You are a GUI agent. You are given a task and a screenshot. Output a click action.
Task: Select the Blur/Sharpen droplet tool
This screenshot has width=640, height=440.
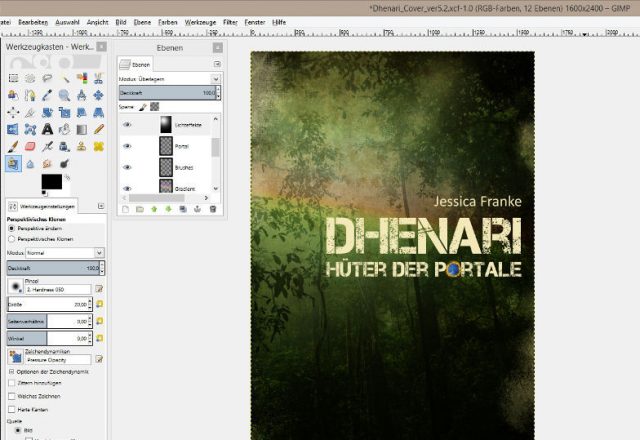(x=30, y=164)
